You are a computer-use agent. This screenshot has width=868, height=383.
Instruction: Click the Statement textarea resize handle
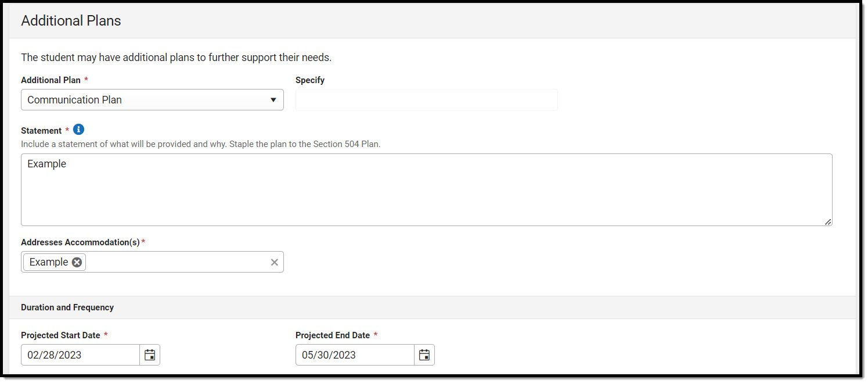click(x=828, y=221)
